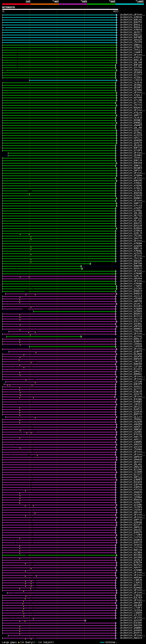The width and height of the screenshot is (146, 644).
Task: Click label UniRef100_Q53MP9
Action: 131,72
